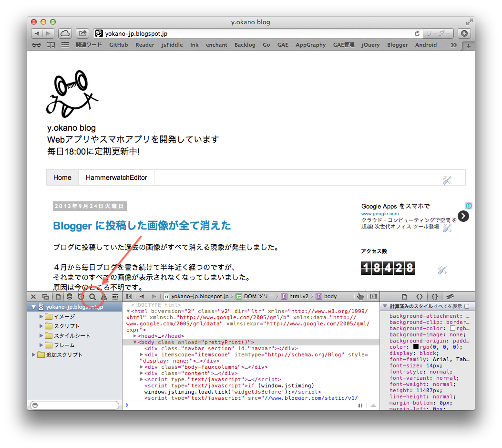
Task: Select the magnifying glass search tool in Web Inspector
Action: pos(92,296)
